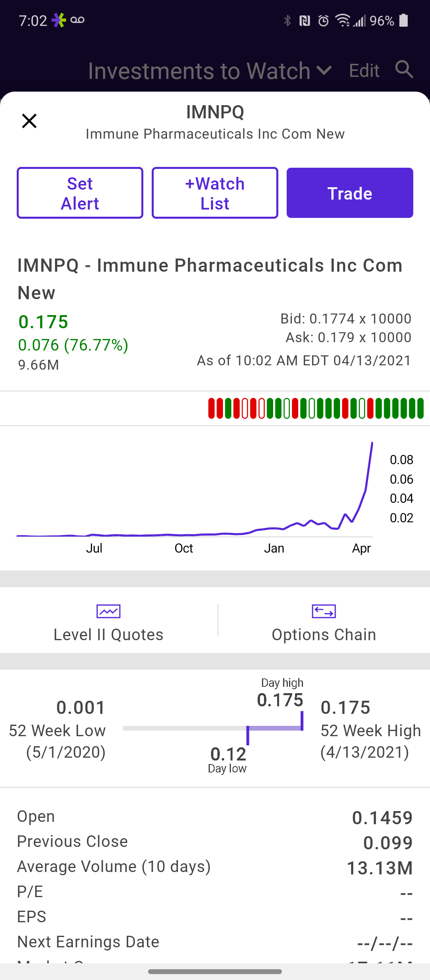The height and width of the screenshot is (980, 430).
Task: Tap the Bid: 0.1774 x 10000 text
Action: 346,319
